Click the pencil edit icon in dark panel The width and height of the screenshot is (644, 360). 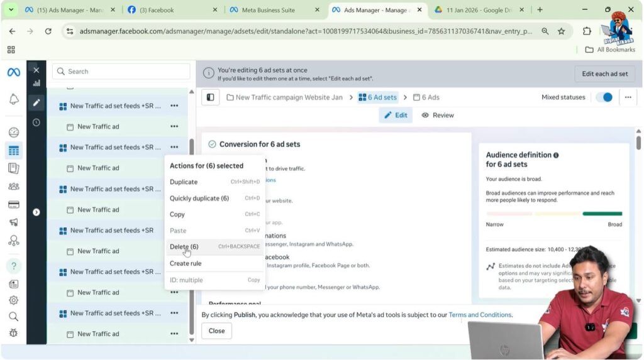click(x=36, y=102)
